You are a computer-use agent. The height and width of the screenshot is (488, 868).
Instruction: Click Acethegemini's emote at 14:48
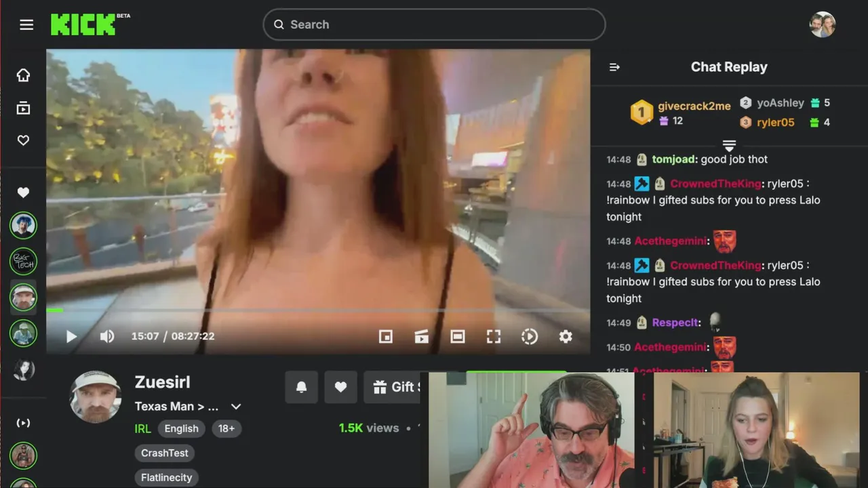tap(725, 241)
